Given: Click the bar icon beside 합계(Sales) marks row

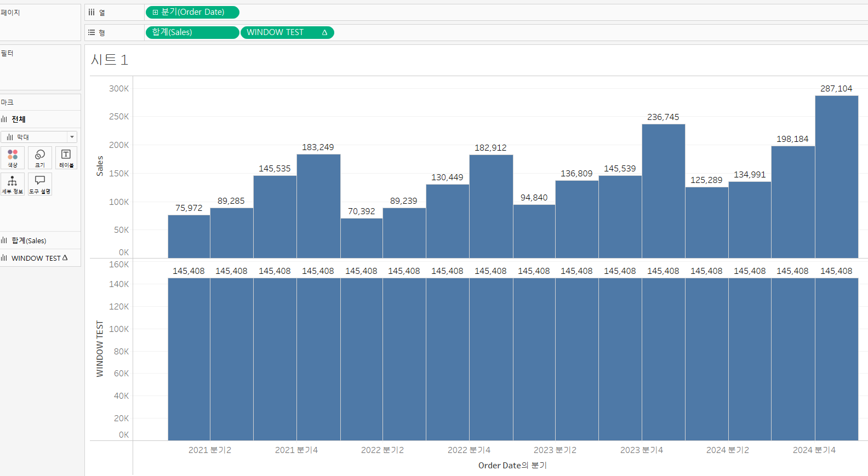Looking at the screenshot, I should coord(4,240).
